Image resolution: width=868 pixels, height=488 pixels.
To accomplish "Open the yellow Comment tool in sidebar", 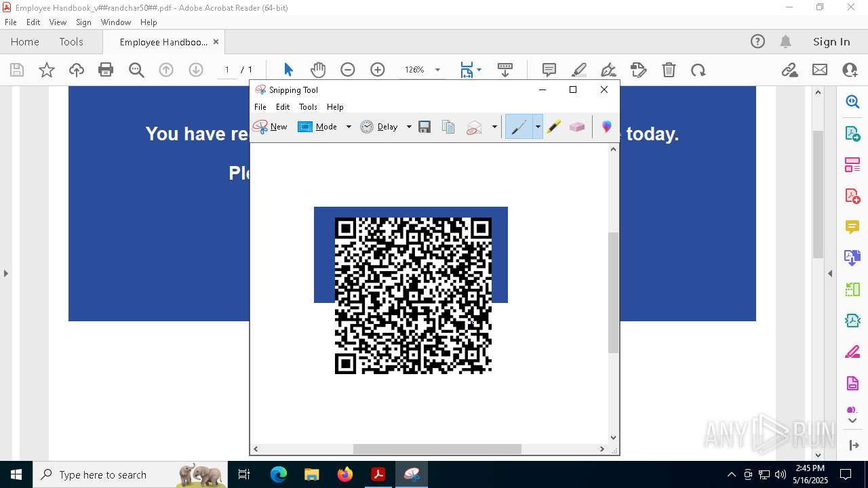I will click(x=852, y=227).
